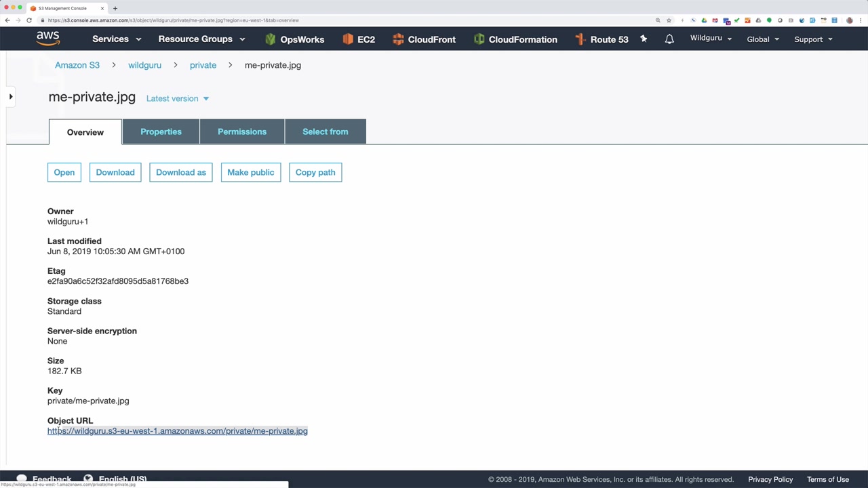Image resolution: width=868 pixels, height=488 pixels.
Task: Expand the Resource Groups dropdown
Action: pos(201,39)
